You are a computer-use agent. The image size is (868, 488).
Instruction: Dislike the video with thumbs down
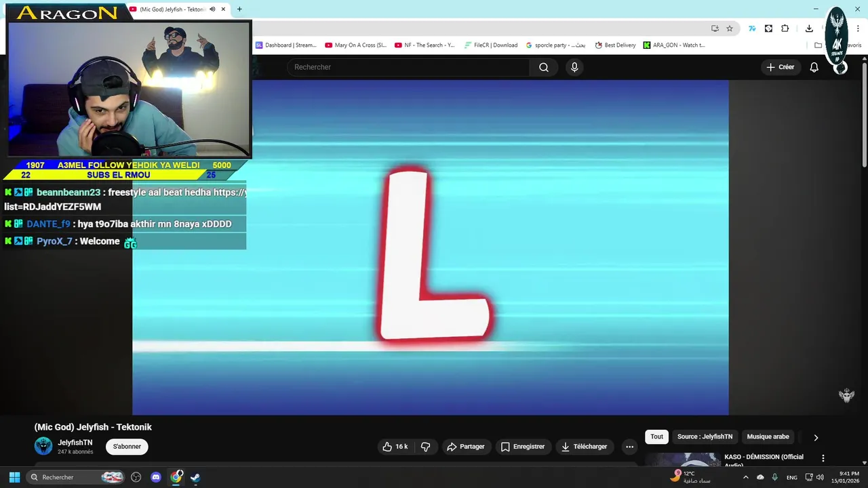coord(426,447)
